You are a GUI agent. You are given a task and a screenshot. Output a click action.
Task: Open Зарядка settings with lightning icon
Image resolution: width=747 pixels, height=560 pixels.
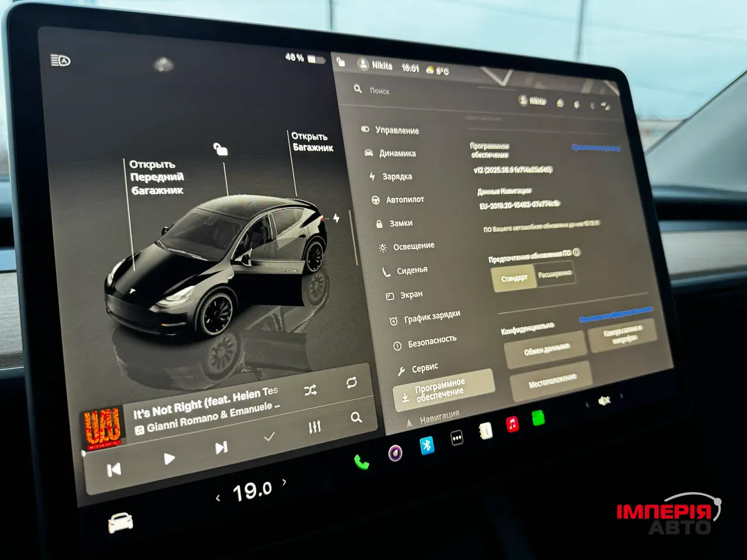pyautogui.click(x=397, y=176)
